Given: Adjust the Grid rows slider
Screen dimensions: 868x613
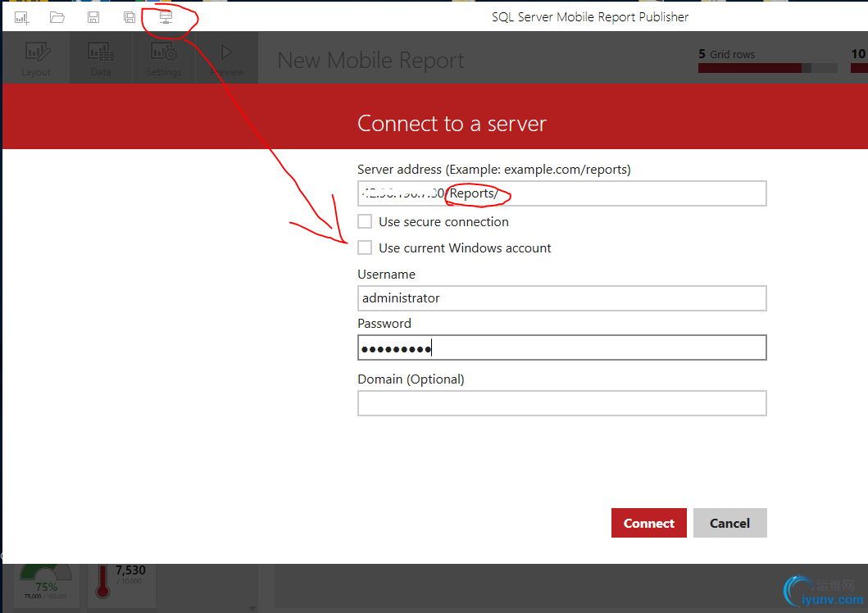Looking at the screenshot, I should click(x=768, y=68).
